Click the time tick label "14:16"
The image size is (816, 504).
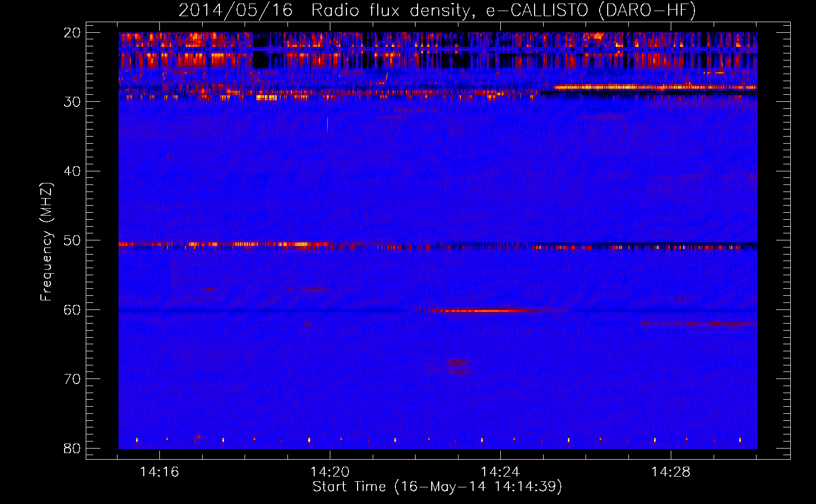click(159, 472)
